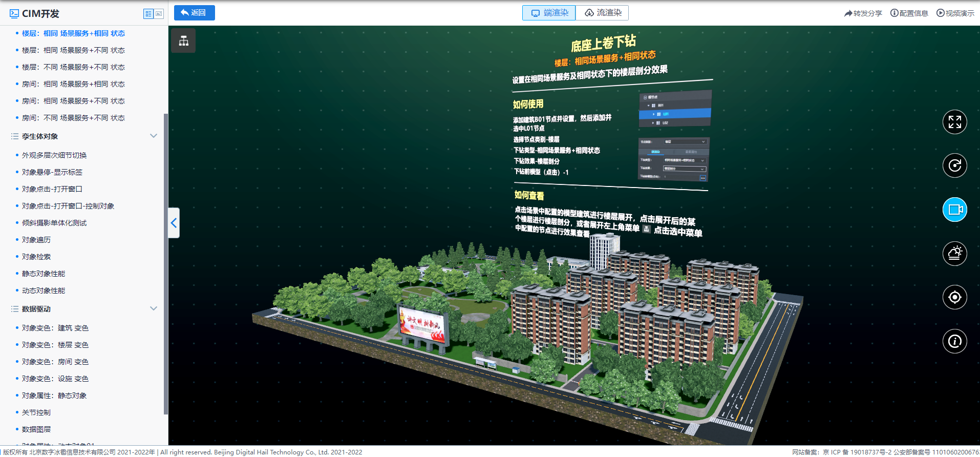980x457 pixels.
Task: Open 对象变色: 建筑 变色 item
Action: pos(55,328)
